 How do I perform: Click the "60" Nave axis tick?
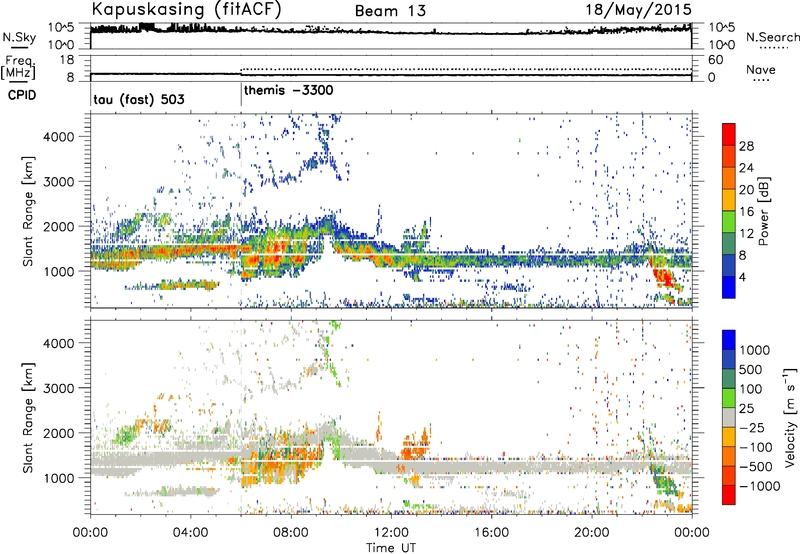(715, 60)
